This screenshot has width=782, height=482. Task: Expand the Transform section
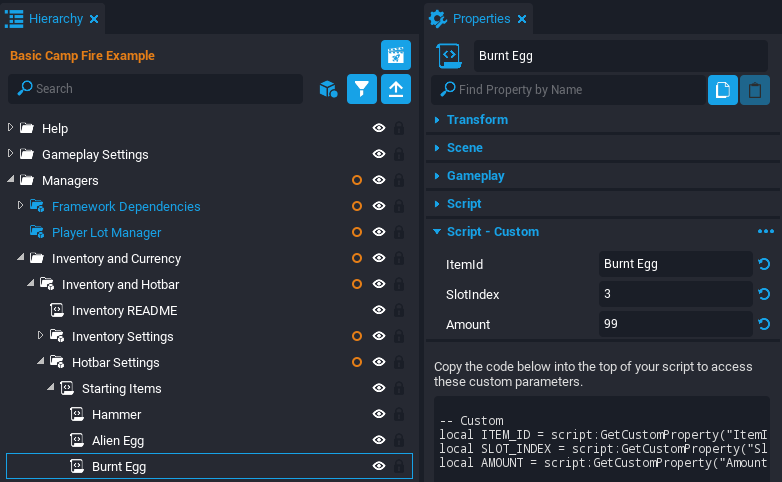[x=477, y=120]
